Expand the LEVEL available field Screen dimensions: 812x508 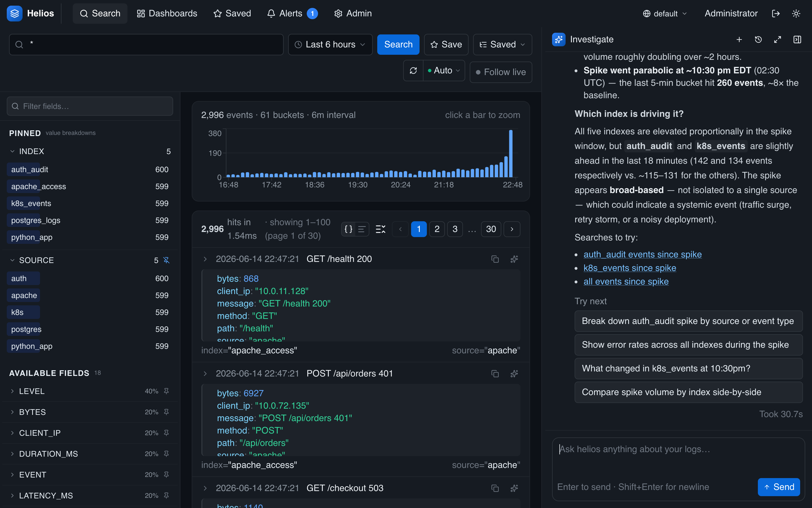pos(12,391)
